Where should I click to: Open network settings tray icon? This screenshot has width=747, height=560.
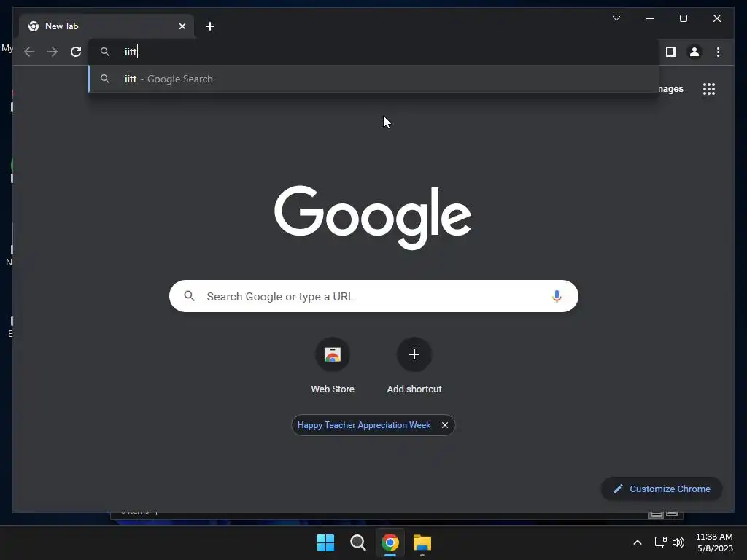[660, 542]
